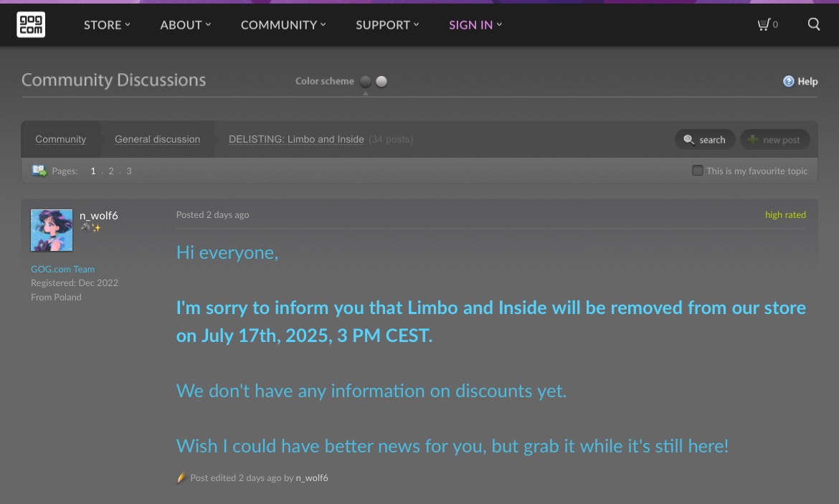Open n_wolf6 username in post header
This screenshot has height=504, width=839.
coord(98,216)
